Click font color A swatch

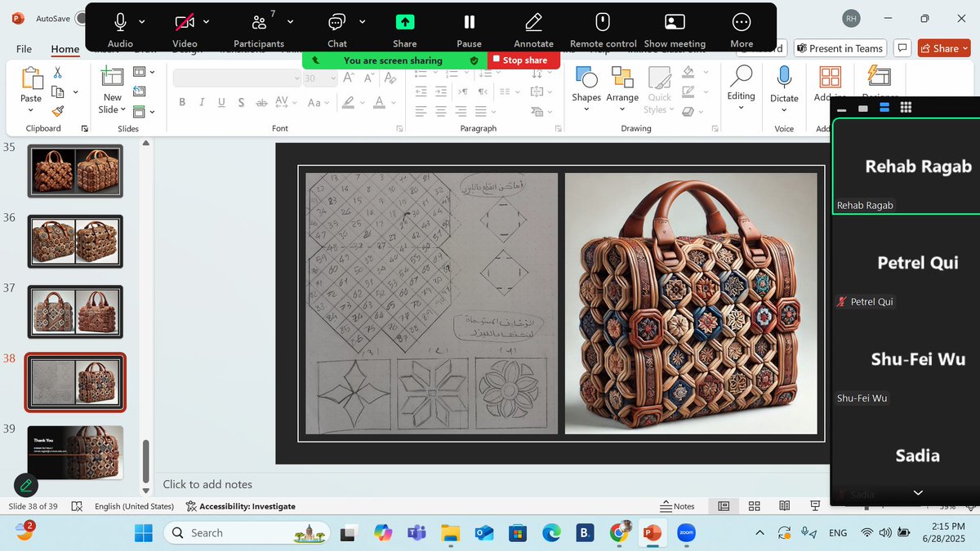(379, 102)
